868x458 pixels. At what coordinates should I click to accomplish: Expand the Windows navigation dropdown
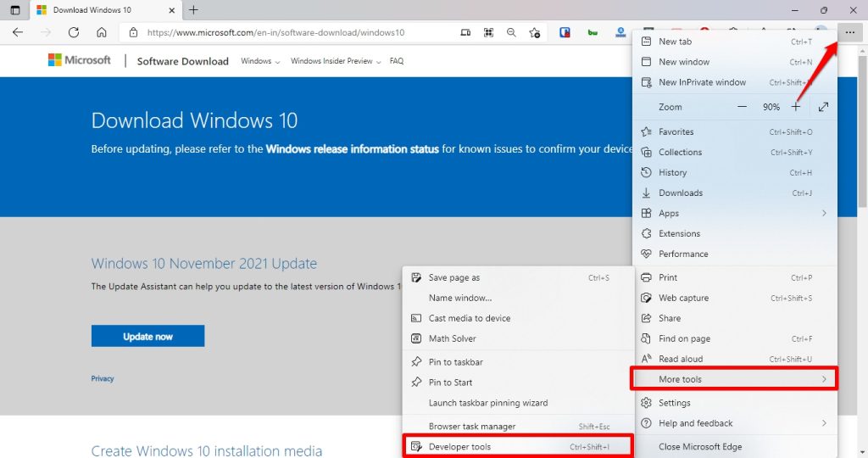tap(260, 61)
